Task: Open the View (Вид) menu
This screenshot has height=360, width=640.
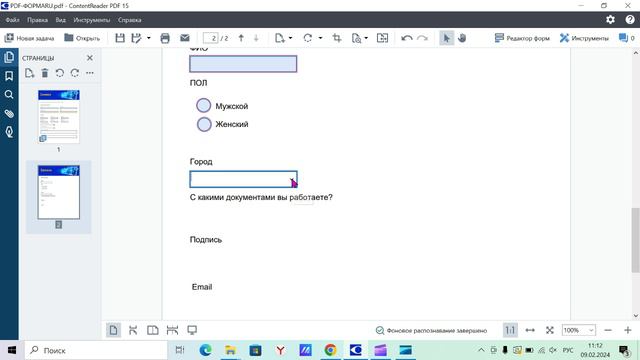Action: click(60, 20)
